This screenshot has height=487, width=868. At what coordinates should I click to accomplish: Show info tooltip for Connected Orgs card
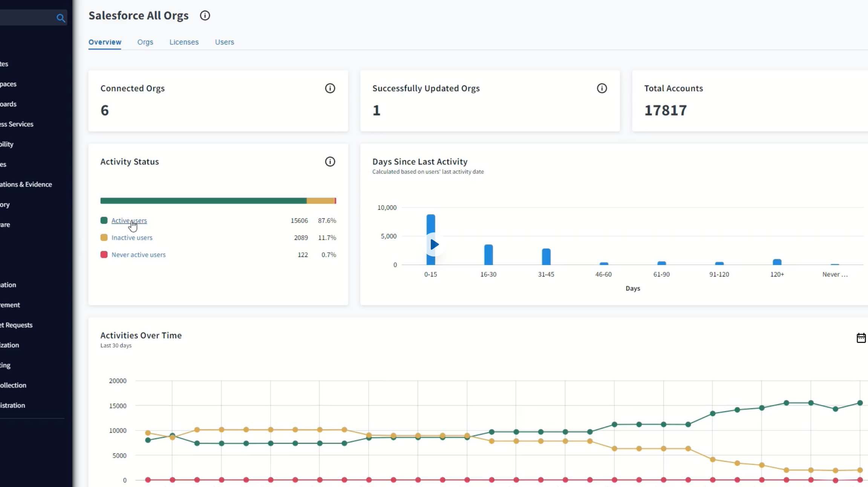pos(330,88)
